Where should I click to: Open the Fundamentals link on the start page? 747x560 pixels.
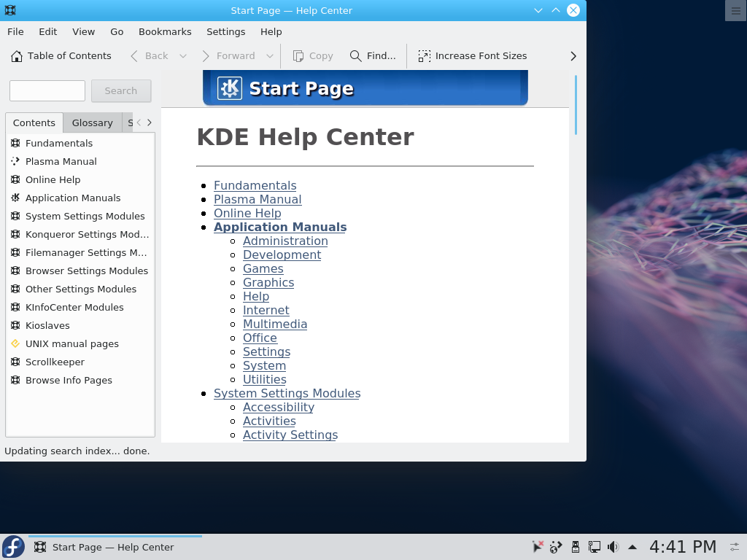(255, 186)
